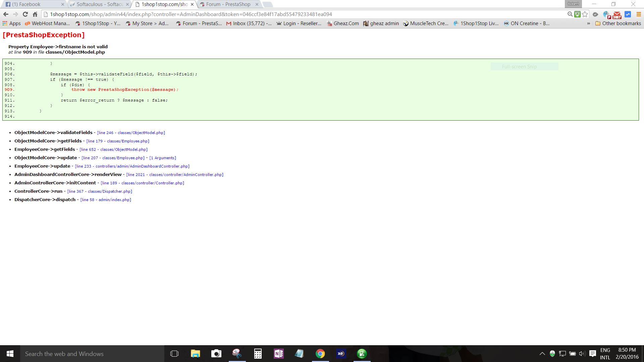Expand the [1 Arguments] link
644x362 pixels.
(x=163, y=158)
